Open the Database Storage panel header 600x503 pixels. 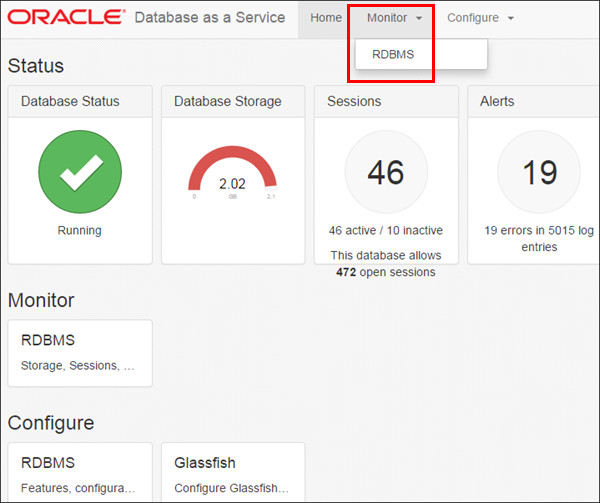click(x=228, y=101)
